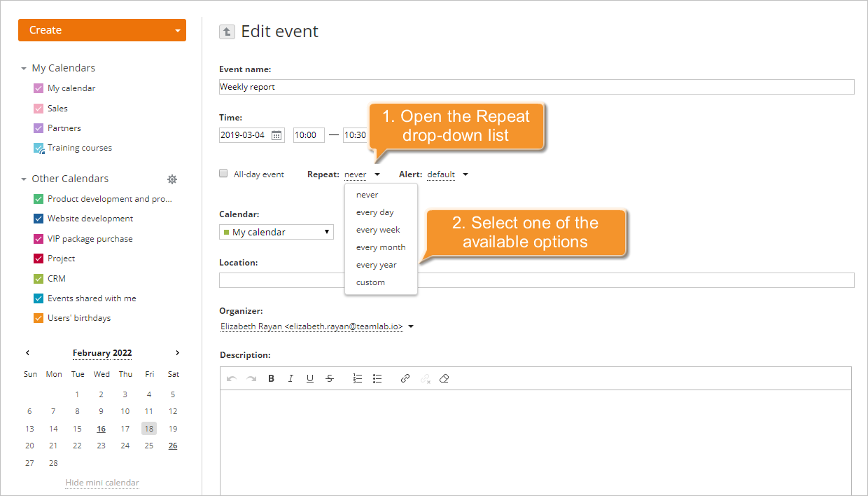Click the Hide mini calendar link
Image resolution: width=868 pixels, height=496 pixels.
click(102, 483)
